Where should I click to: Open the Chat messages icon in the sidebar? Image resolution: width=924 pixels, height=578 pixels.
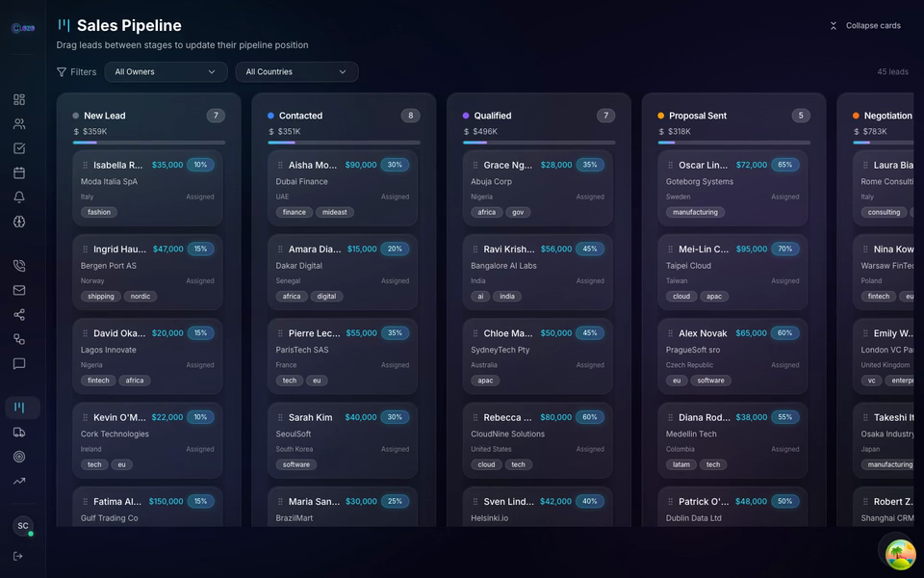[x=21, y=361]
